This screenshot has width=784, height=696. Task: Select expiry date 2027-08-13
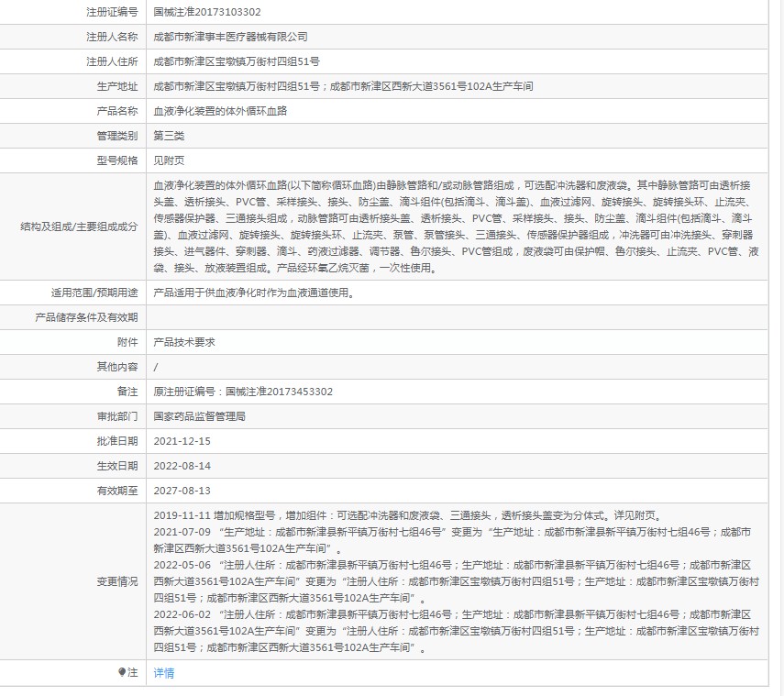pyautogui.click(x=182, y=491)
